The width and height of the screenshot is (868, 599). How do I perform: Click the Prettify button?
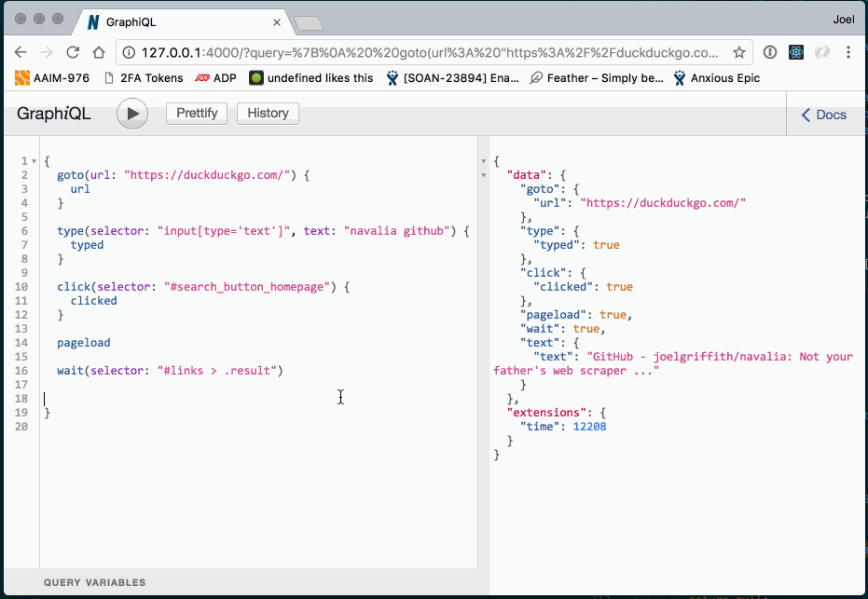click(x=197, y=113)
